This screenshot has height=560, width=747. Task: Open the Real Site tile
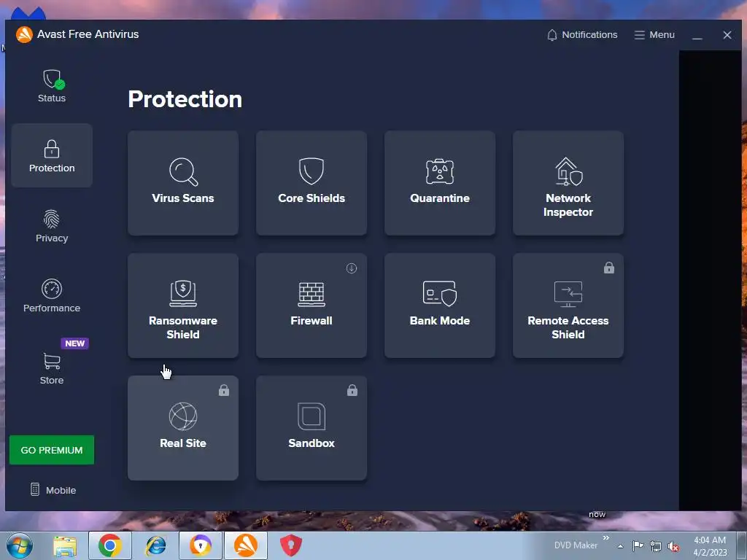pyautogui.click(x=183, y=428)
